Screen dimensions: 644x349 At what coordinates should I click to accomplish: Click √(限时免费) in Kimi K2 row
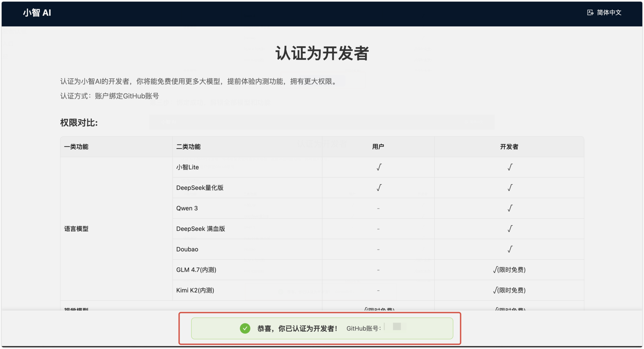coord(509,290)
